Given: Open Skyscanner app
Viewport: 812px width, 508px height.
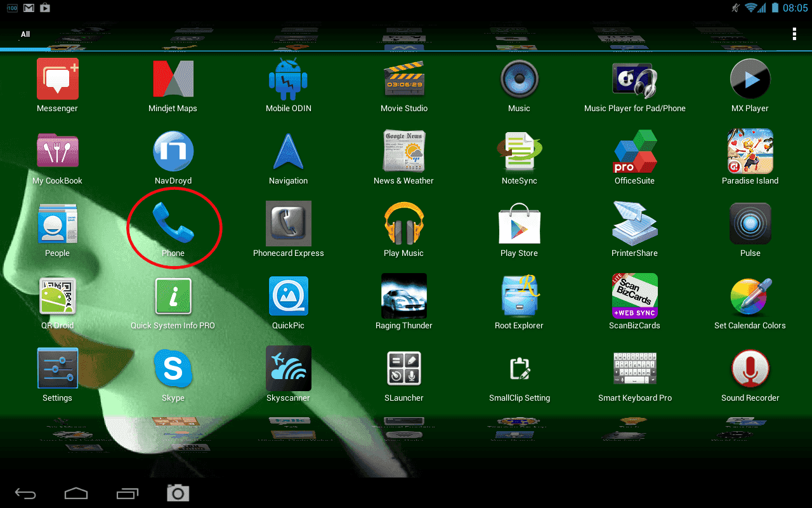Looking at the screenshot, I should click(288, 368).
